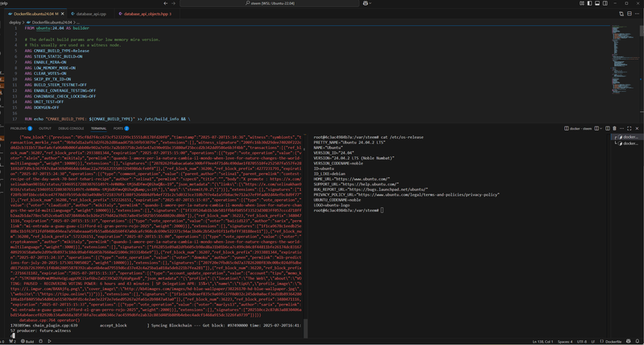Screen dimensions: 644x345
Task: Show the PROBLEMS panel tab
Action: [x=19, y=128]
